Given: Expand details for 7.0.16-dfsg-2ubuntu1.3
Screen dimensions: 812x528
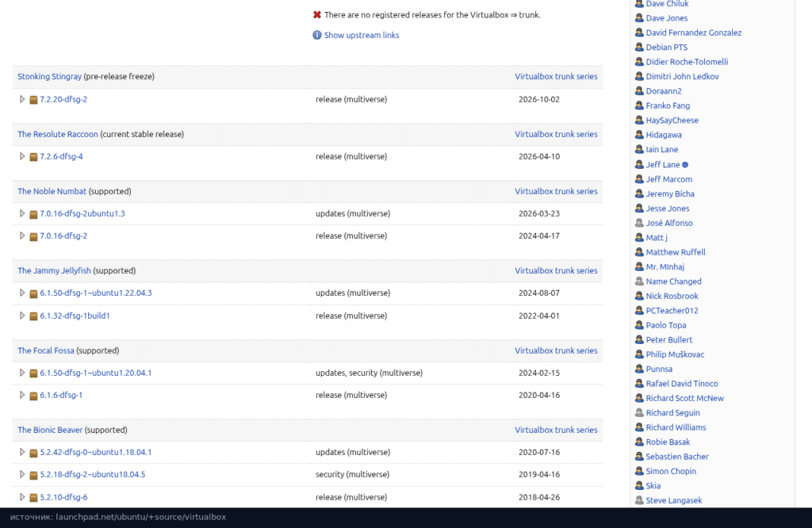Looking at the screenshot, I should point(21,213).
